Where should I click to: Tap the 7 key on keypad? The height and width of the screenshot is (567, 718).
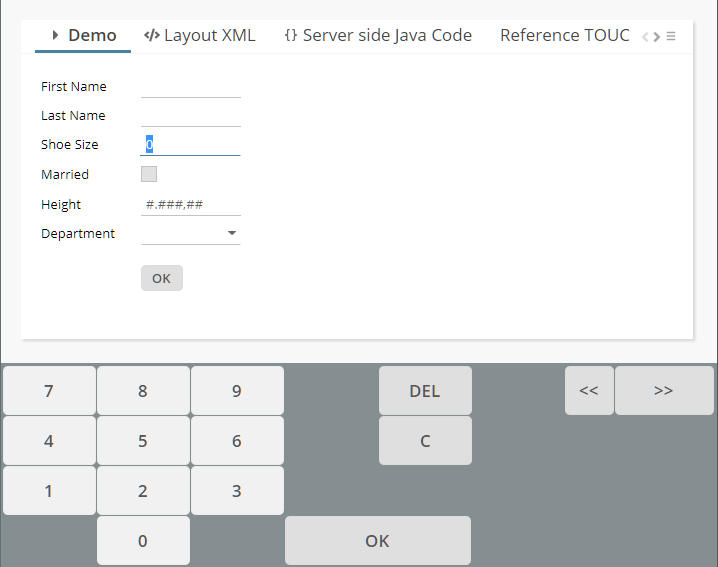coord(49,391)
